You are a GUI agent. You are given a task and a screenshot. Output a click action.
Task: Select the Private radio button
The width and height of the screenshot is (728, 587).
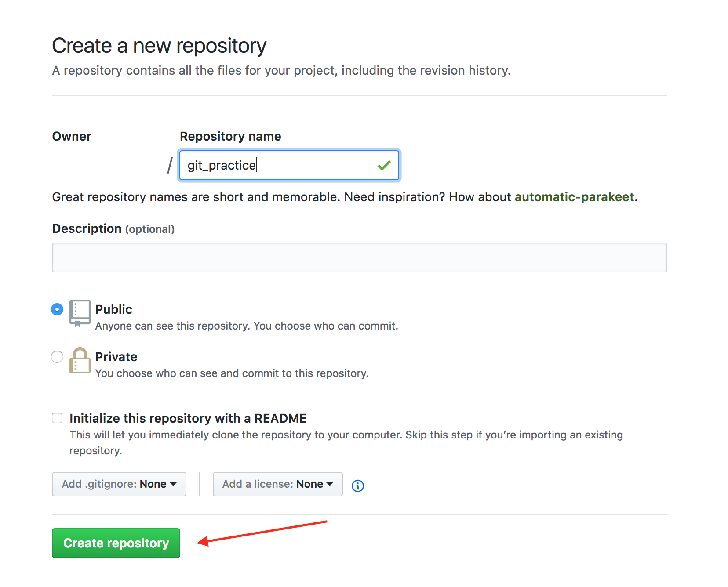click(x=57, y=357)
